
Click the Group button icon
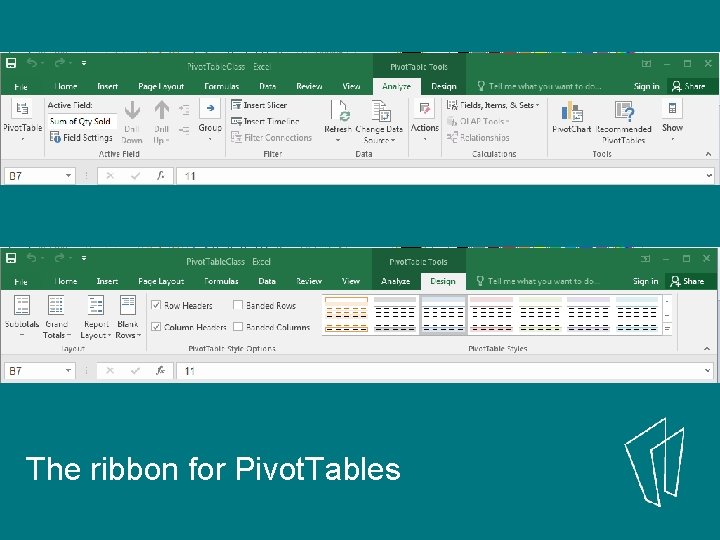pyautogui.click(x=210, y=109)
